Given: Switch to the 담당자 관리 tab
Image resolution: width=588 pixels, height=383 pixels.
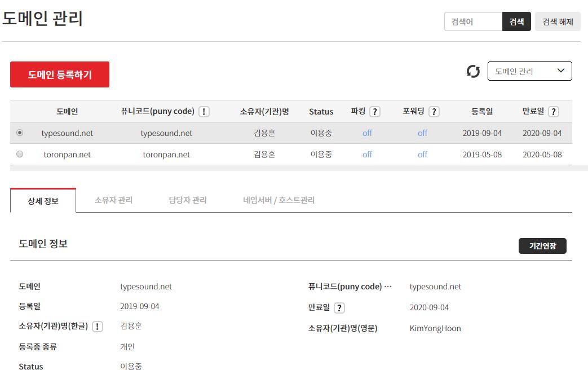Looking at the screenshot, I should 188,200.
